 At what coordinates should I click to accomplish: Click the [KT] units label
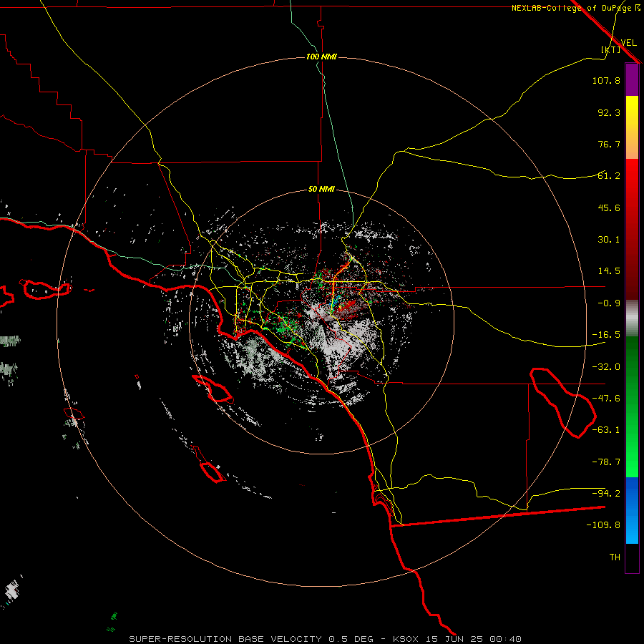611,49
